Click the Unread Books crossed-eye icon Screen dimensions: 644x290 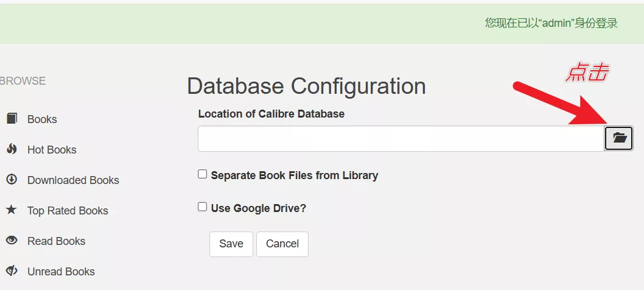click(x=12, y=271)
